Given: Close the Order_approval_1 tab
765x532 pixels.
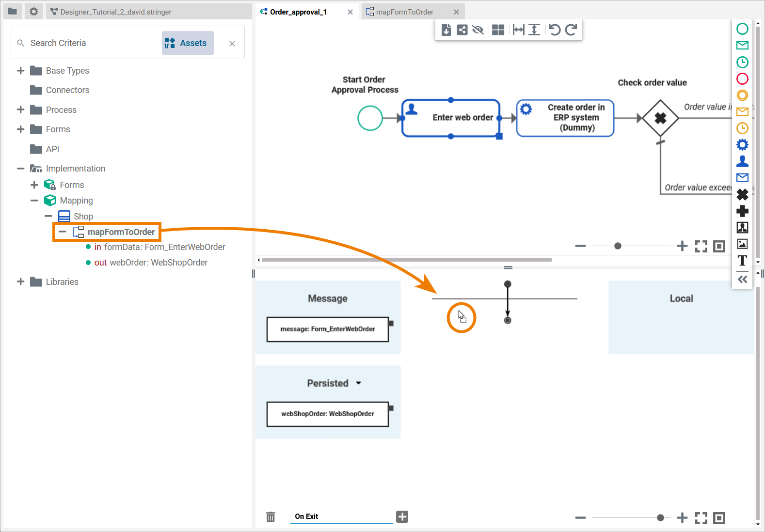Looking at the screenshot, I should 350,12.
